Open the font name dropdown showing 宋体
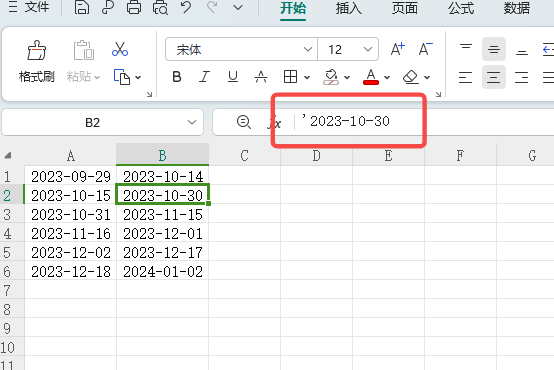Viewport: 554px width, 370px height. [241, 49]
